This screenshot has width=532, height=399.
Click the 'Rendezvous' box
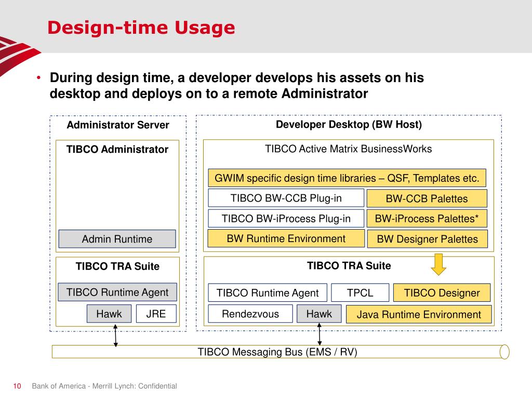click(x=250, y=314)
